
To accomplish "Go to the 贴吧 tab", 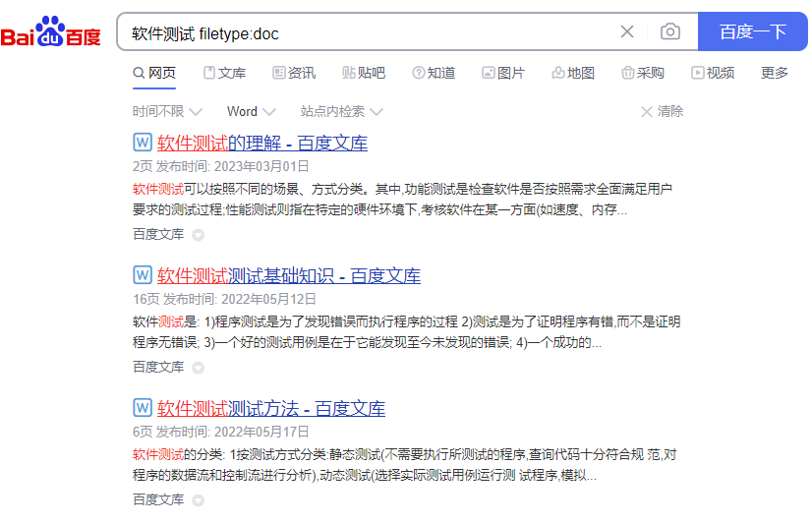I will [364, 73].
